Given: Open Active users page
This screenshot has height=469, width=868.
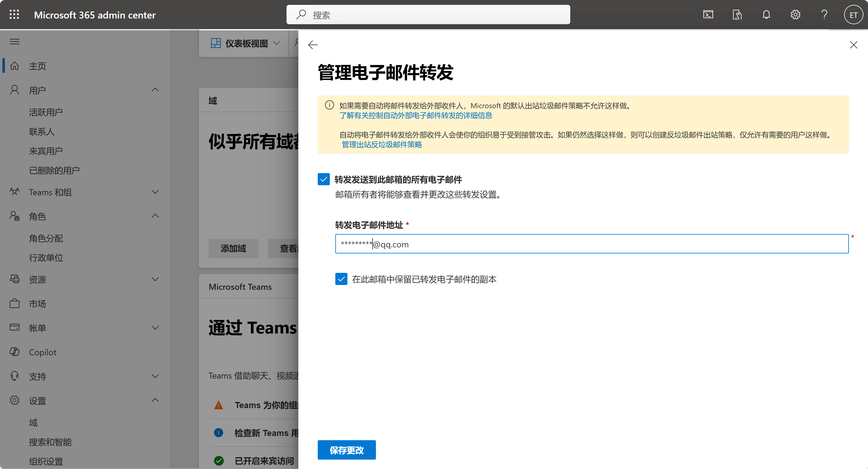Looking at the screenshot, I should [46, 112].
